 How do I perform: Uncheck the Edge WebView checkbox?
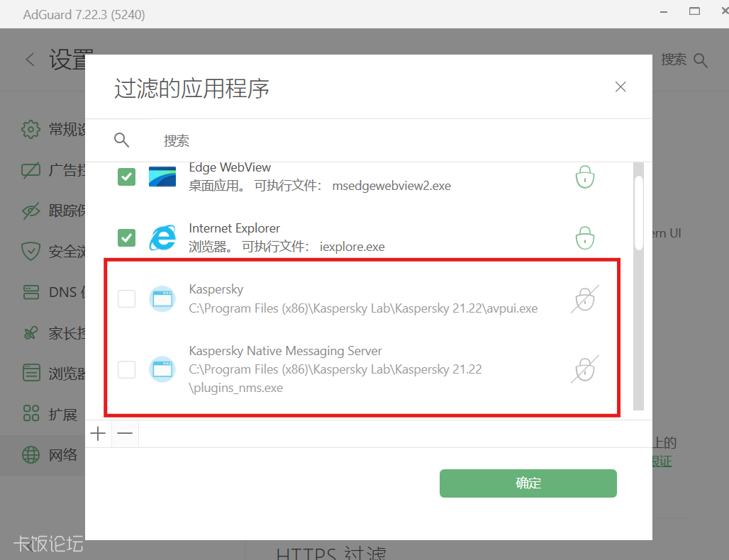click(x=126, y=177)
